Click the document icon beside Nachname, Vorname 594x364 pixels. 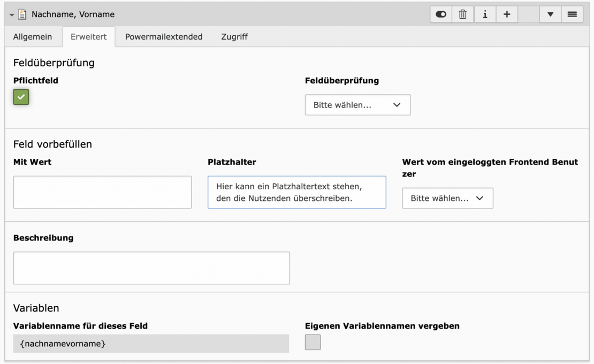point(22,14)
